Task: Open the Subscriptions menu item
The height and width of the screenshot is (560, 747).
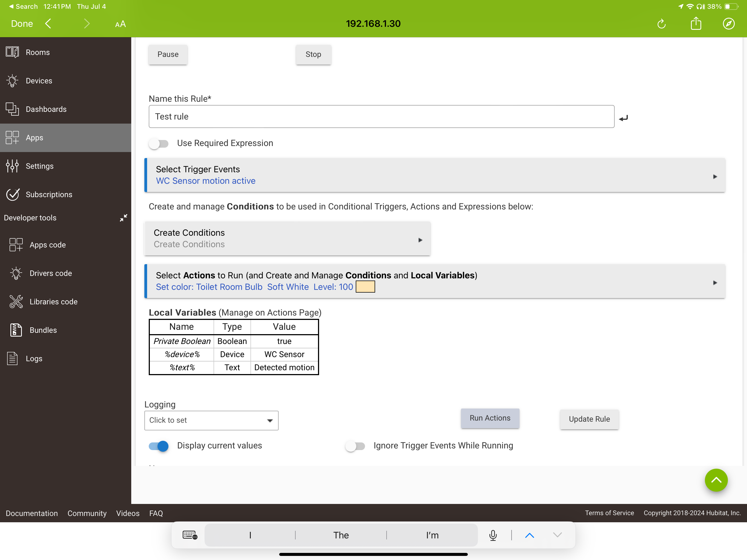Action: click(x=66, y=194)
